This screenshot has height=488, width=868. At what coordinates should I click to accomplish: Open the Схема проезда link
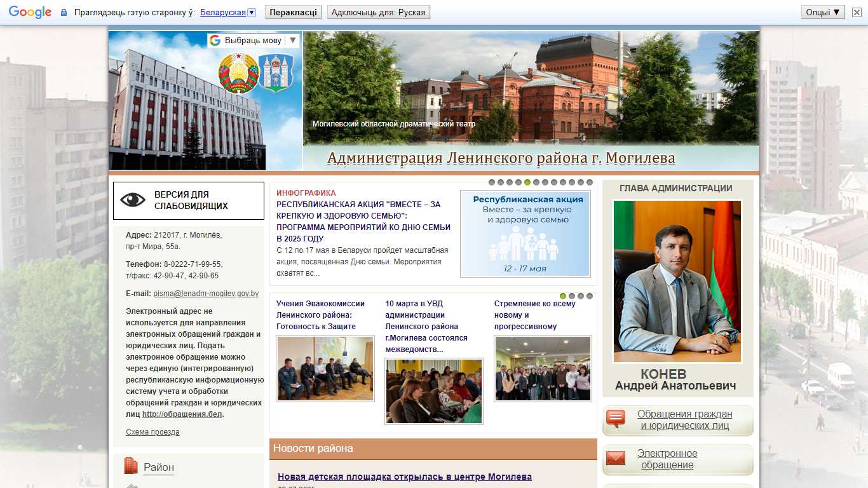tap(153, 432)
